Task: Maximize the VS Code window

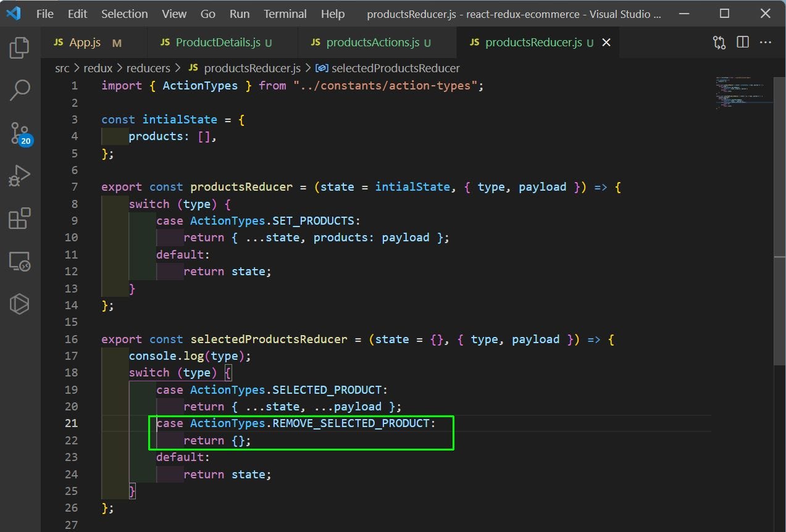Action: pos(725,14)
